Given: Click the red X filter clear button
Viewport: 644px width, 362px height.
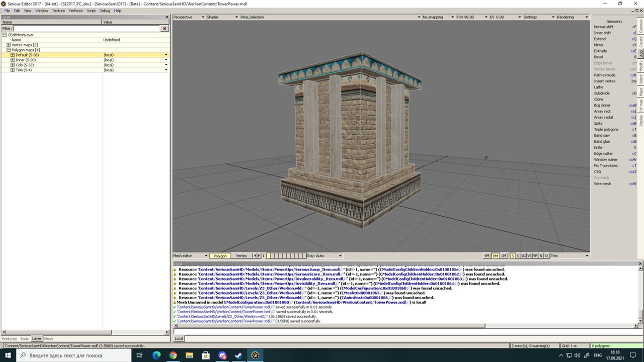Looking at the screenshot, I should click(x=165, y=29).
